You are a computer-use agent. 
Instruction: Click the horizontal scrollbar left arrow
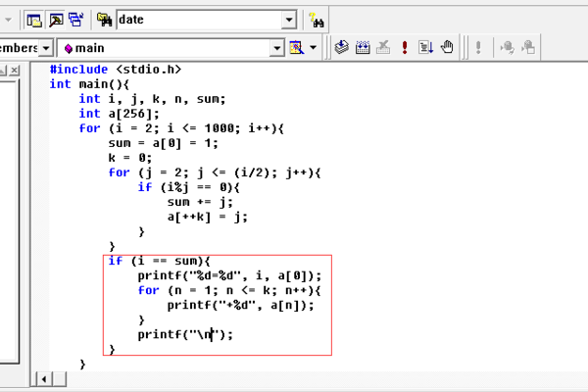pos(44,379)
